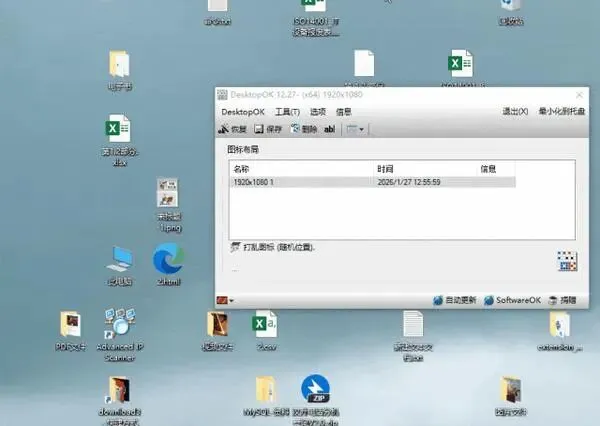This screenshot has height=426, width=600.
Task: Select the MySQL folder on desktop
Action: pyautogui.click(x=266, y=396)
